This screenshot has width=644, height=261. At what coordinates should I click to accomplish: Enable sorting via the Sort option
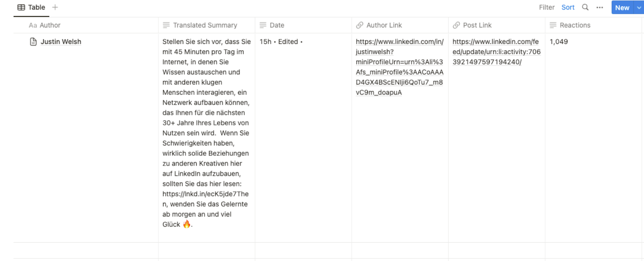tap(568, 7)
